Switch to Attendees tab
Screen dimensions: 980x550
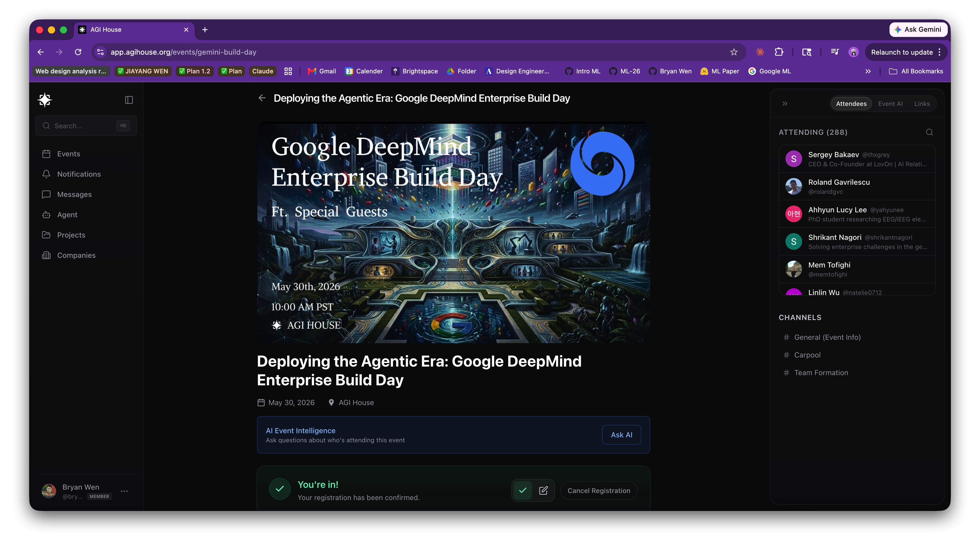(851, 104)
